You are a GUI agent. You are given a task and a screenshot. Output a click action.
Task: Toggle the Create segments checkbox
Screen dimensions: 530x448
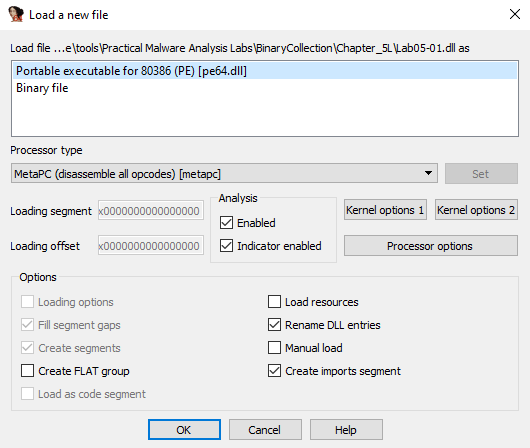[27, 348]
